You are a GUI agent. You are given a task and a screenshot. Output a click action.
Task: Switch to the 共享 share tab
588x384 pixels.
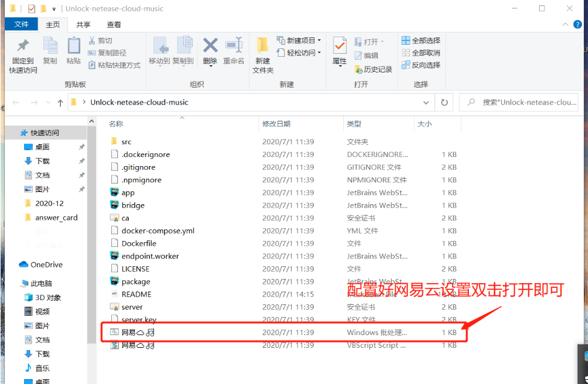click(x=83, y=25)
